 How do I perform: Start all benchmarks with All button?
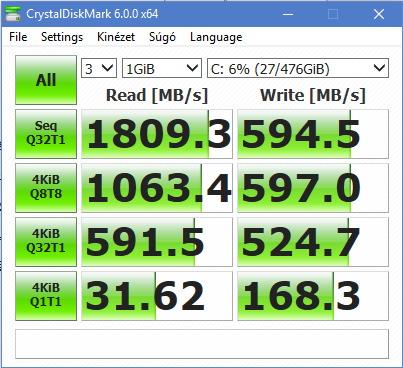click(x=46, y=80)
